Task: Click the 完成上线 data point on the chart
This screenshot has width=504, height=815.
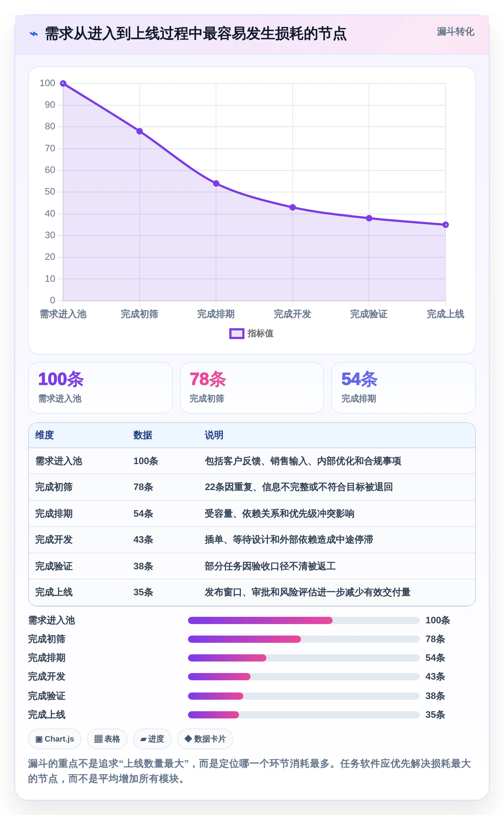Action: tap(446, 225)
